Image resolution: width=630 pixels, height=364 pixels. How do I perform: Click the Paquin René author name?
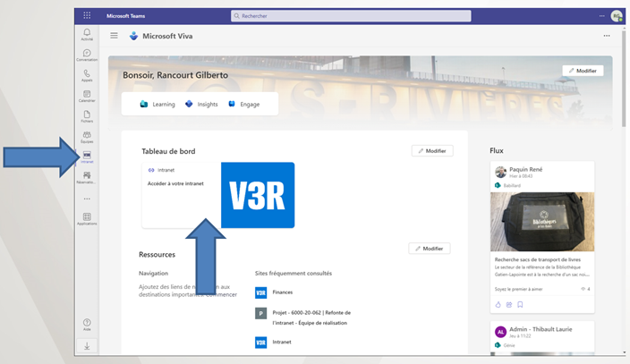pyautogui.click(x=526, y=169)
